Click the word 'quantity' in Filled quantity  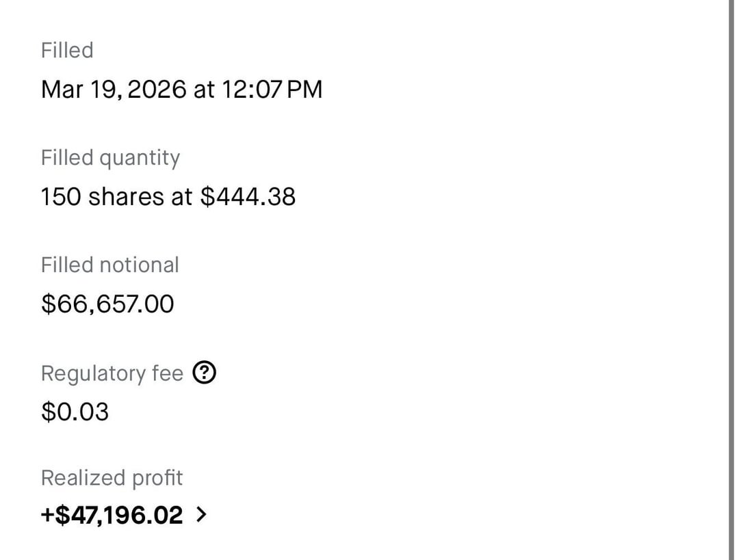(140, 158)
